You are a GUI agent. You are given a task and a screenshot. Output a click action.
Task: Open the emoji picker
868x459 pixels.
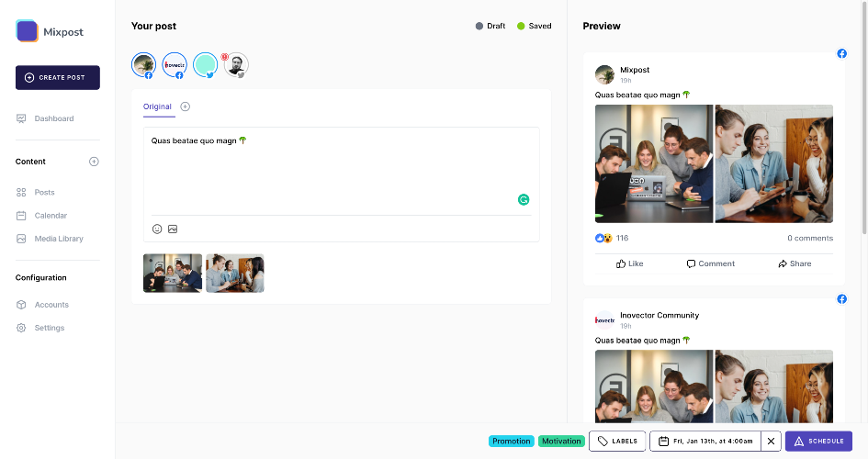157,229
